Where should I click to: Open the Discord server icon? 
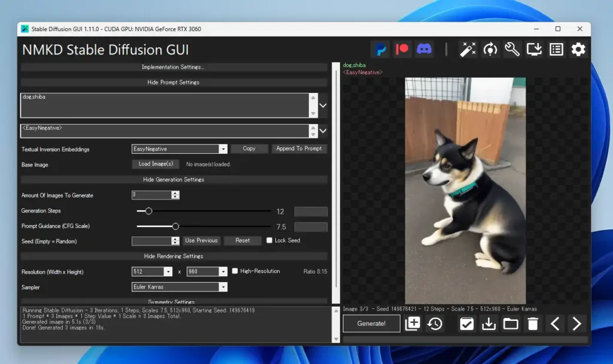tap(424, 49)
